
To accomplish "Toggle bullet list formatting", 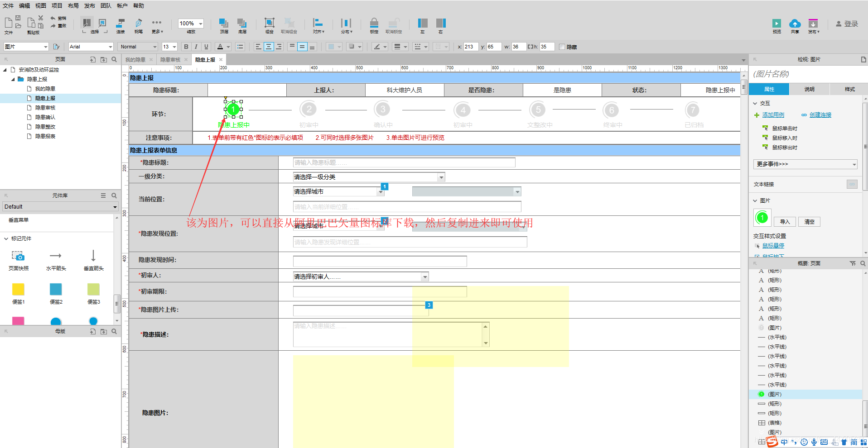I will pos(240,47).
